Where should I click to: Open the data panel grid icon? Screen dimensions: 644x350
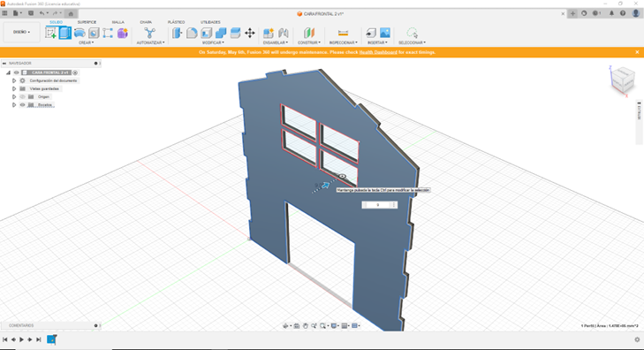point(5,13)
